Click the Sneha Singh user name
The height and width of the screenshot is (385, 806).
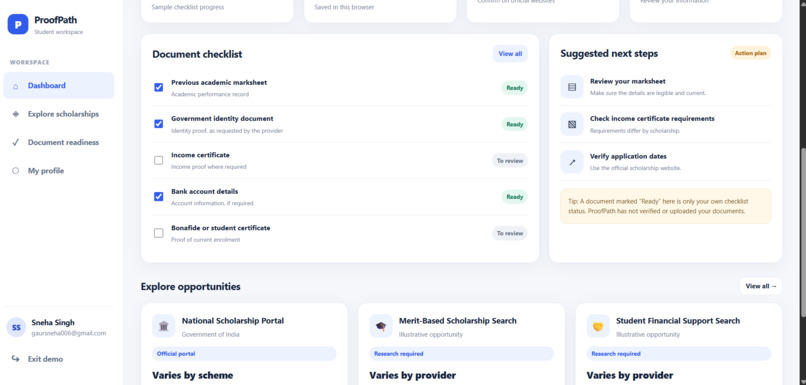coord(53,323)
